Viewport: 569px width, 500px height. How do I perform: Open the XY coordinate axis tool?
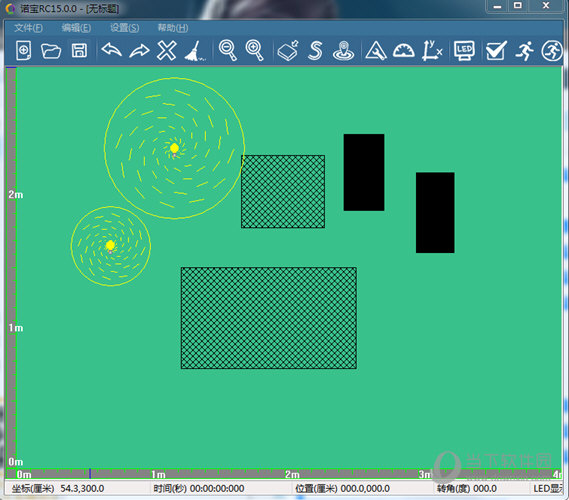432,50
